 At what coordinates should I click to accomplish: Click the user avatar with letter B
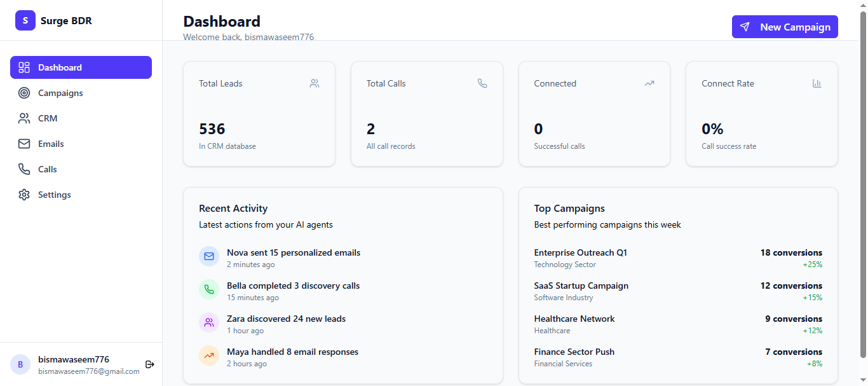click(x=20, y=364)
